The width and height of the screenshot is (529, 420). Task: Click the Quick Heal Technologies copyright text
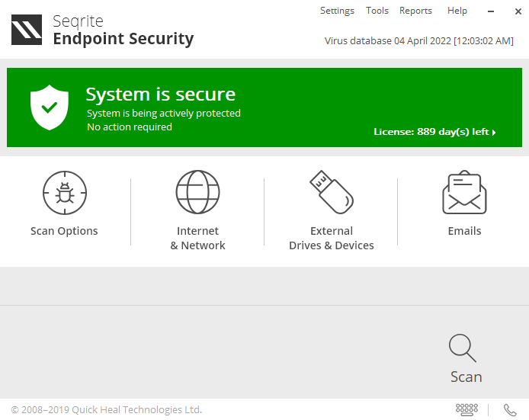107,409
